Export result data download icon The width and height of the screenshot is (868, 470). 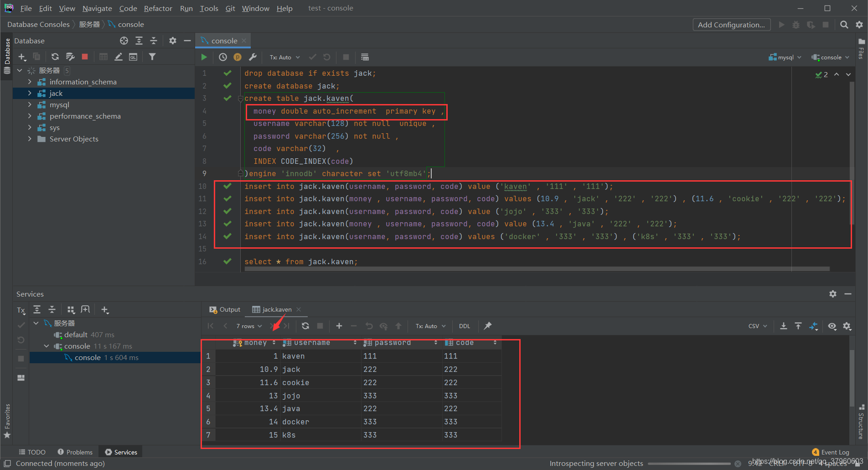click(783, 326)
